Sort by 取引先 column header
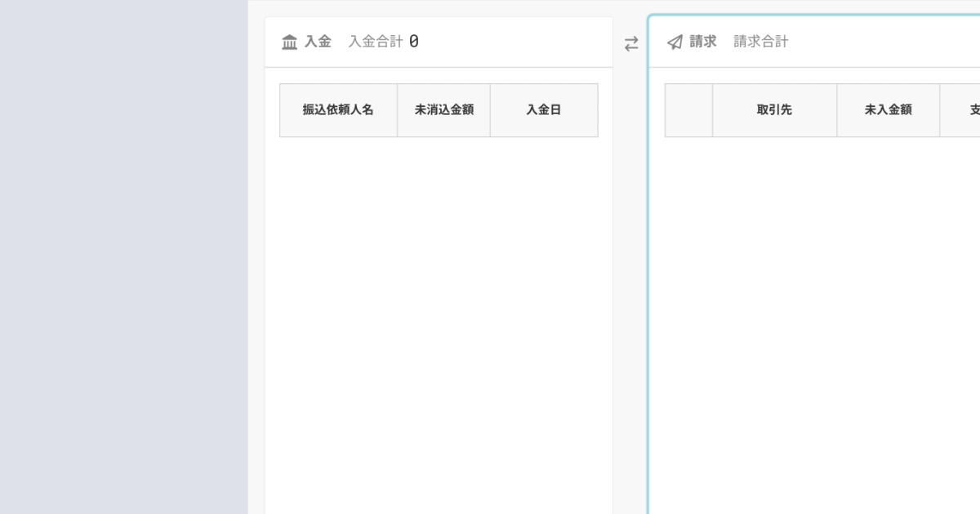The width and height of the screenshot is (980, 514). click(x=774, y=110)
